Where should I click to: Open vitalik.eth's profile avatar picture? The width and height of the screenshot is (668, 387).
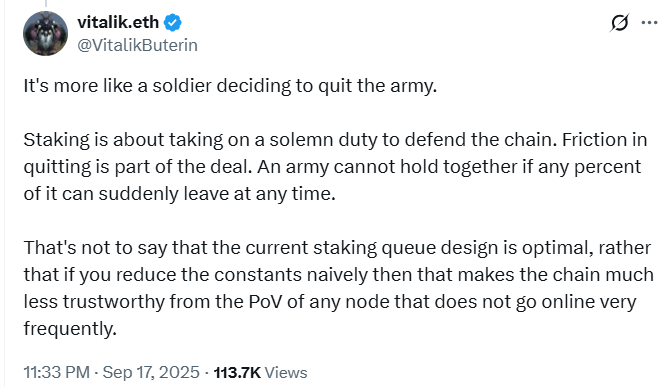point(46,33)
